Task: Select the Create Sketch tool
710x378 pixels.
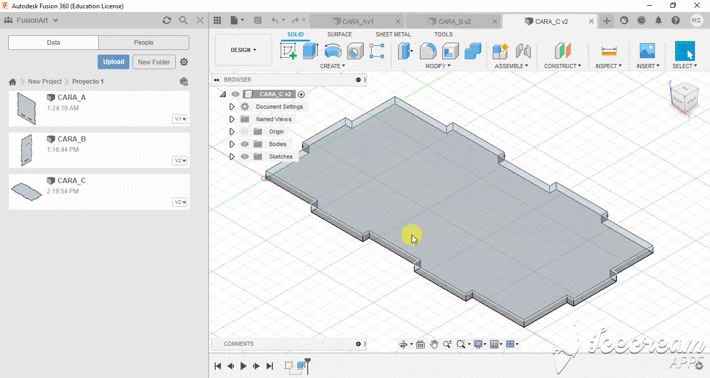Action: coord(288,51)
